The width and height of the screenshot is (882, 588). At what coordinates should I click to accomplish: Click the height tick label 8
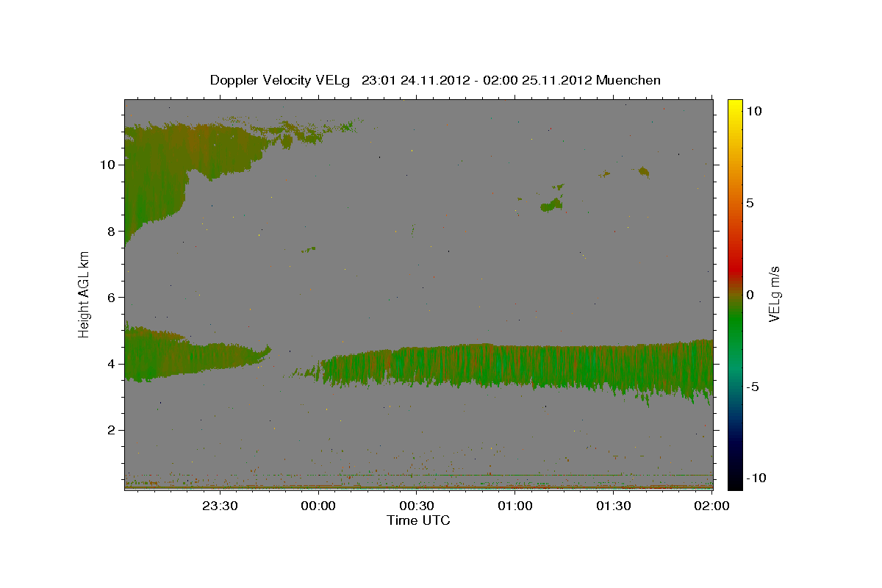[112, 231]
